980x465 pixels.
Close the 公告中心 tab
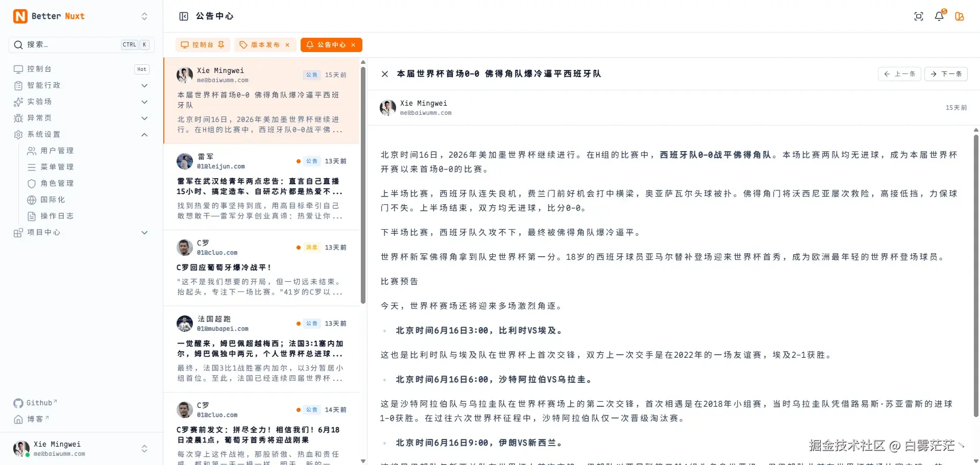[353, 45]
